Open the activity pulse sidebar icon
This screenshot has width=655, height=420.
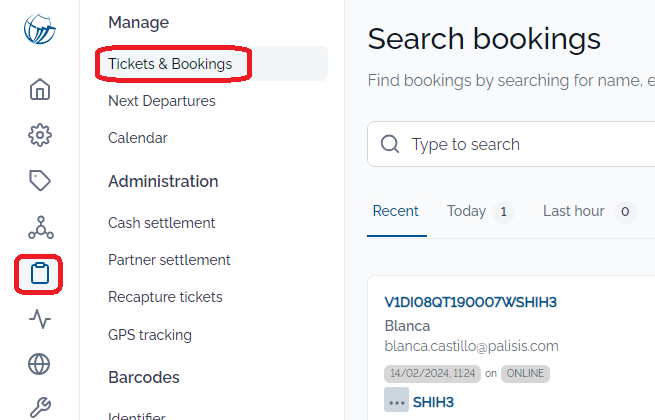coord(40,319)
